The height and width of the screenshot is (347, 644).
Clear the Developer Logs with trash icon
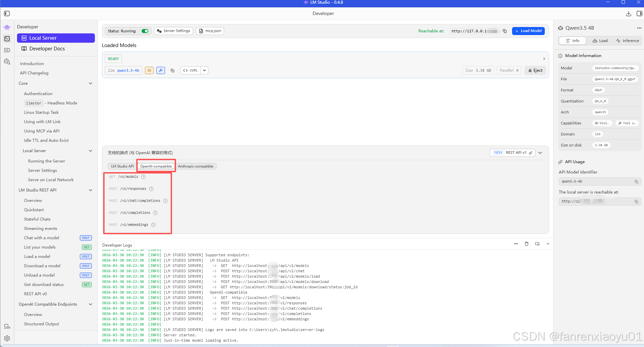tap(526, 244)
